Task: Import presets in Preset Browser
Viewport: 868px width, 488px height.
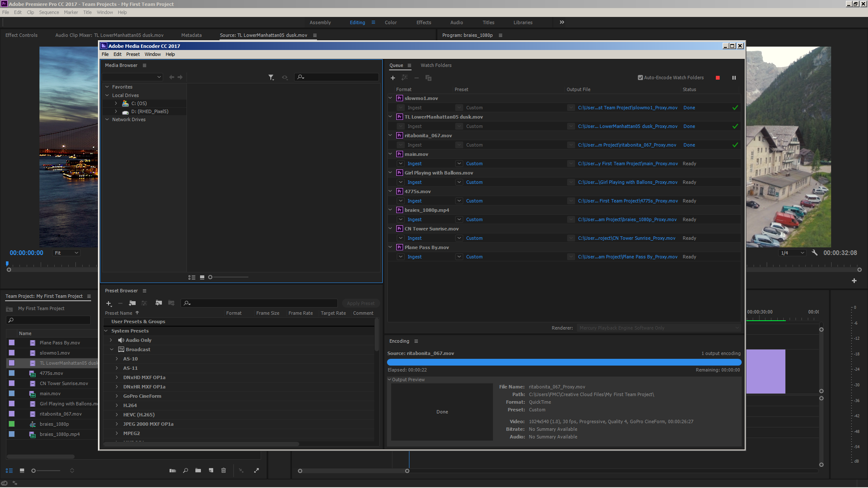Action: click(159, 303)
